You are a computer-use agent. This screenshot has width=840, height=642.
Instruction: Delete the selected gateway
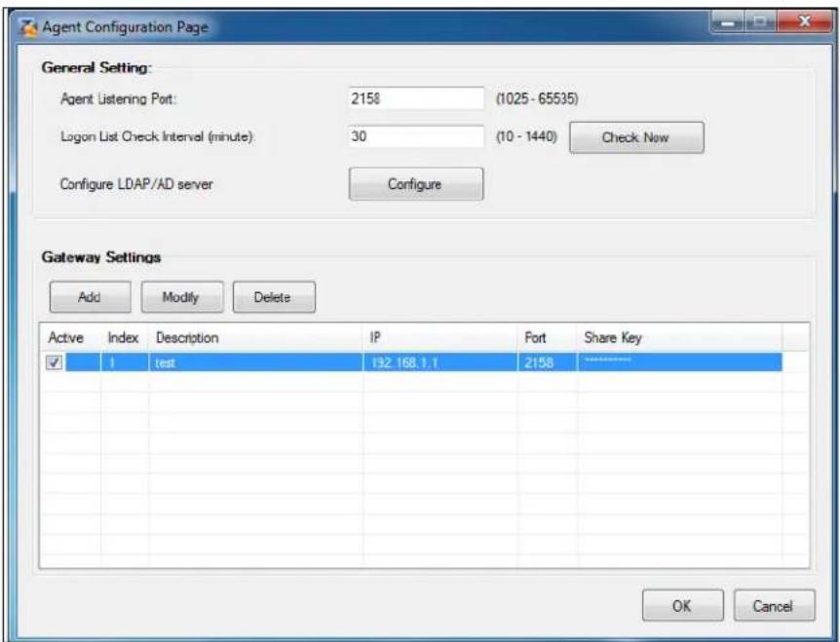(x=274, y=297)
